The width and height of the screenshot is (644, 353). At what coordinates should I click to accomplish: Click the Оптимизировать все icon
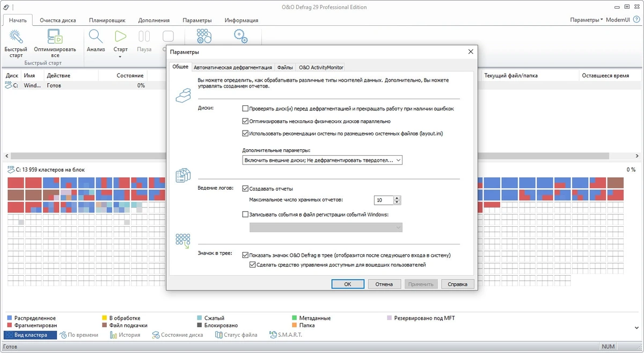[55, 37]
